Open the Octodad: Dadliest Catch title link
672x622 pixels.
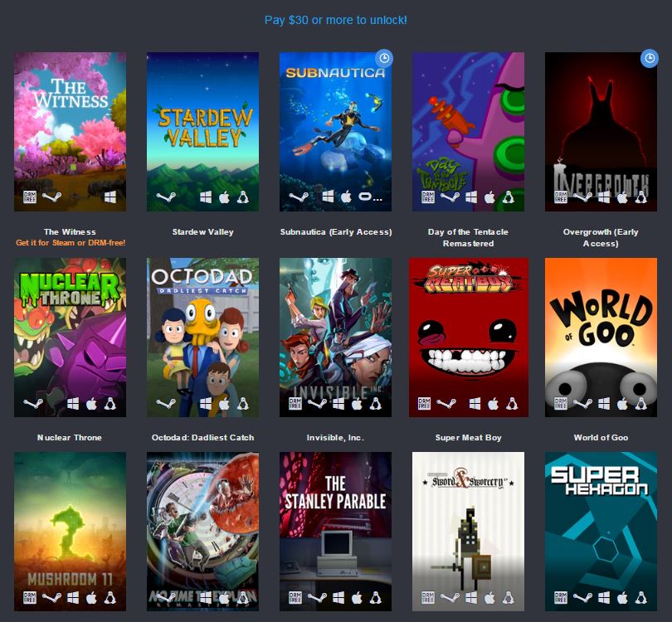coord(203,437)
